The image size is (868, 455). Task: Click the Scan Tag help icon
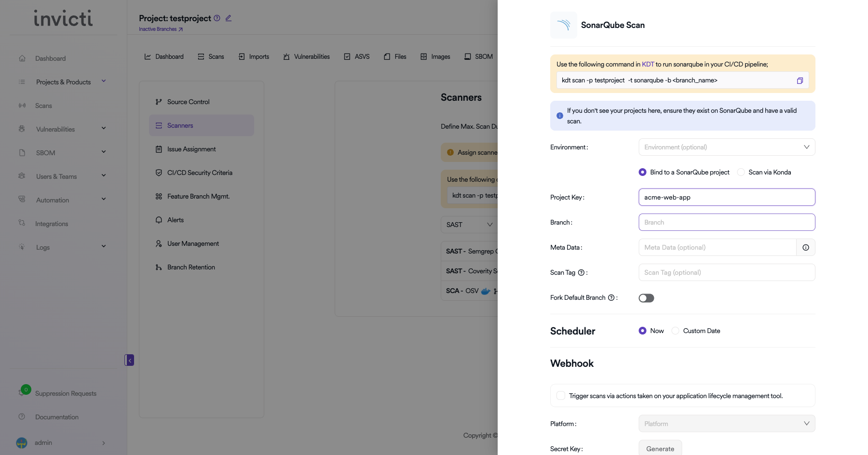tap(581, 273)
